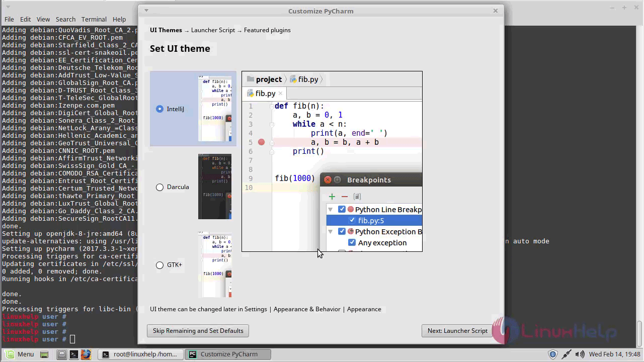Viewport: 644px width, 362px height.
Task: Click the volume speaker tray icon
Action: click(580, 354)
